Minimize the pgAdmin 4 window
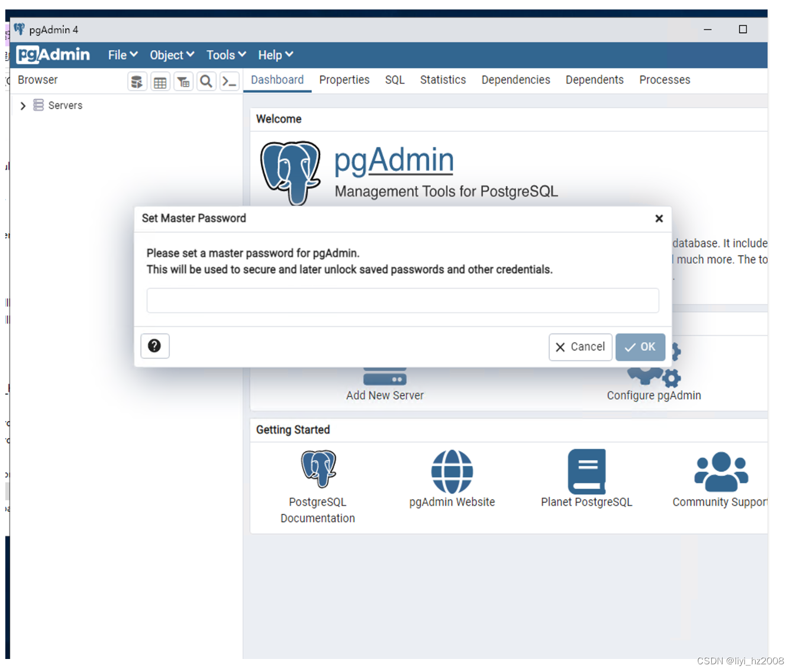793x672 pixels. pos(707,29)
